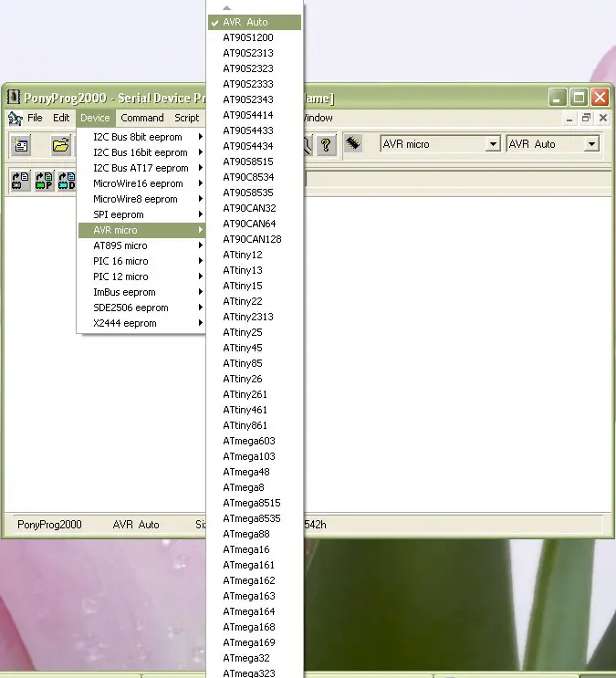Pick ATmega48 in the device submenu

pyautogui.click(x=255, y=472)
